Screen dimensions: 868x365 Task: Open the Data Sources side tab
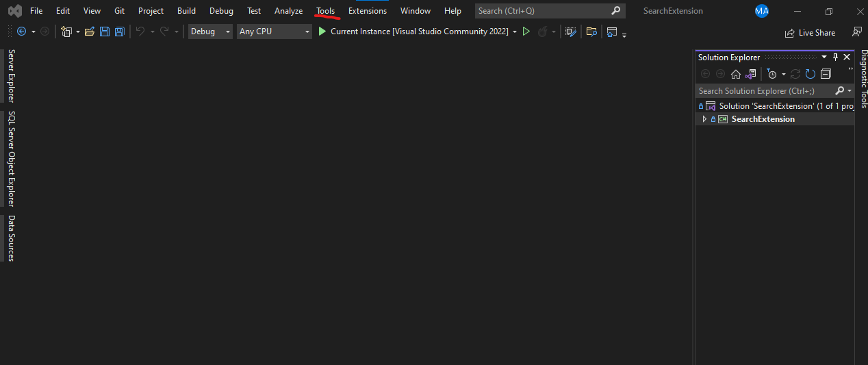pyautogui.click(x=11, y=238)
